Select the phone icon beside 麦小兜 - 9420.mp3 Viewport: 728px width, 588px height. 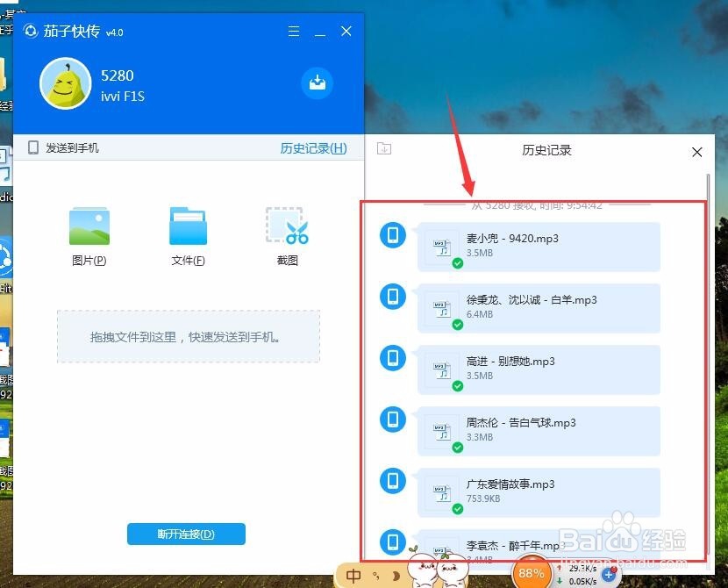point(392,235)
